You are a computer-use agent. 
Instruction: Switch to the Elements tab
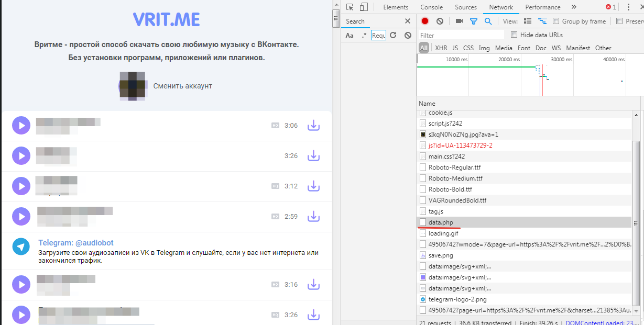pos(396,7)
